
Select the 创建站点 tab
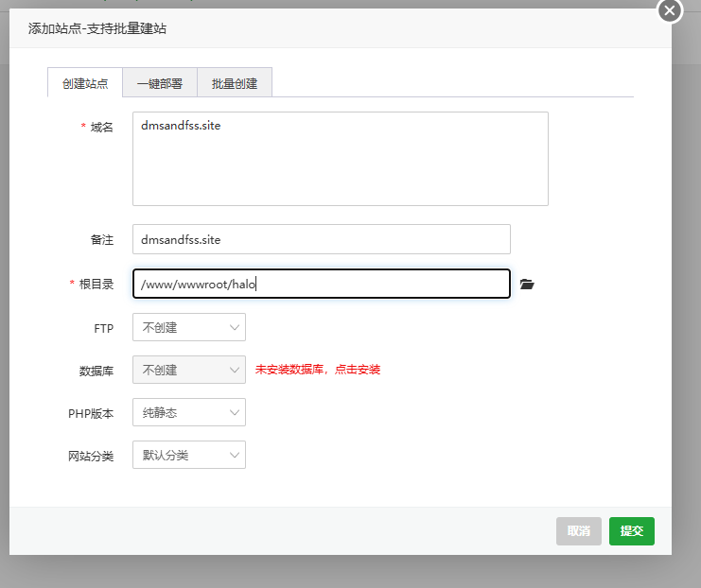pos(85,82)
